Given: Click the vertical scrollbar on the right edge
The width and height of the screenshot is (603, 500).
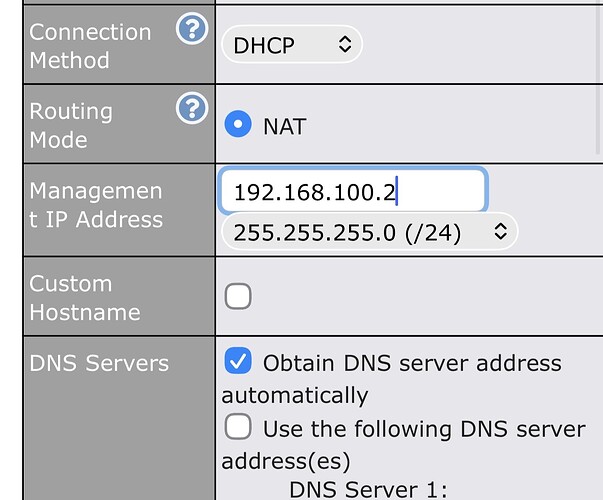Looking at the screenshot, I should [599, 80].
